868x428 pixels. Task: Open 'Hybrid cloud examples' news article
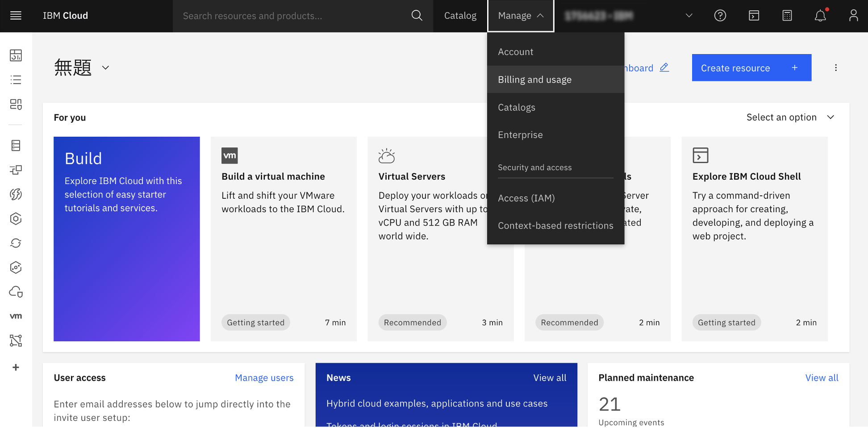pos(437,403)
